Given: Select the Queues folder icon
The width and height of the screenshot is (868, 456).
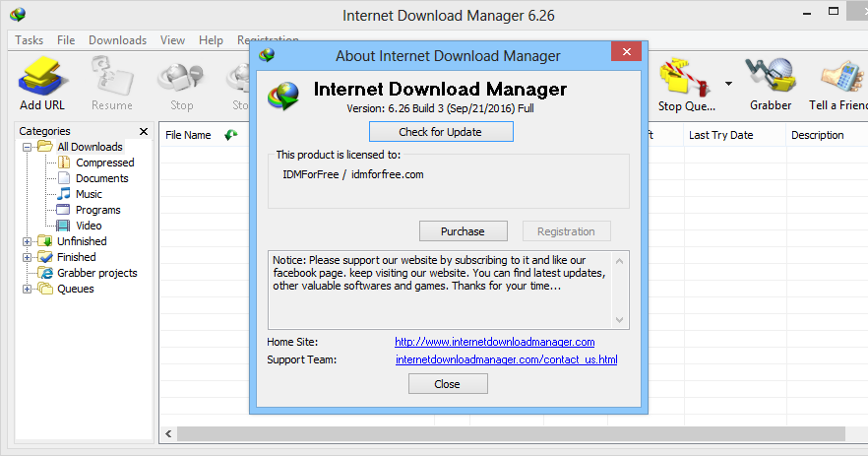Looking at the screenshot, I should (45, 289).
